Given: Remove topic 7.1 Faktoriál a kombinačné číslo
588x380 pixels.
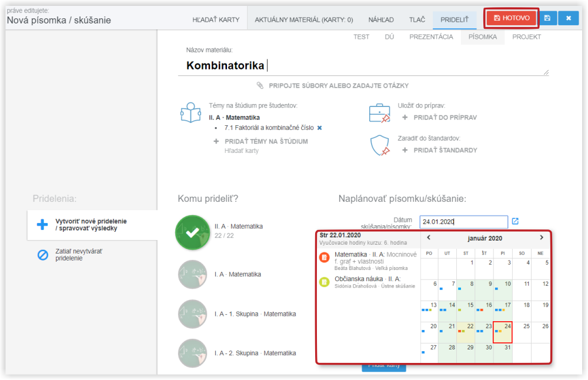Looking at the screenshot, I should pyautogui.click(x=320, y=128).
